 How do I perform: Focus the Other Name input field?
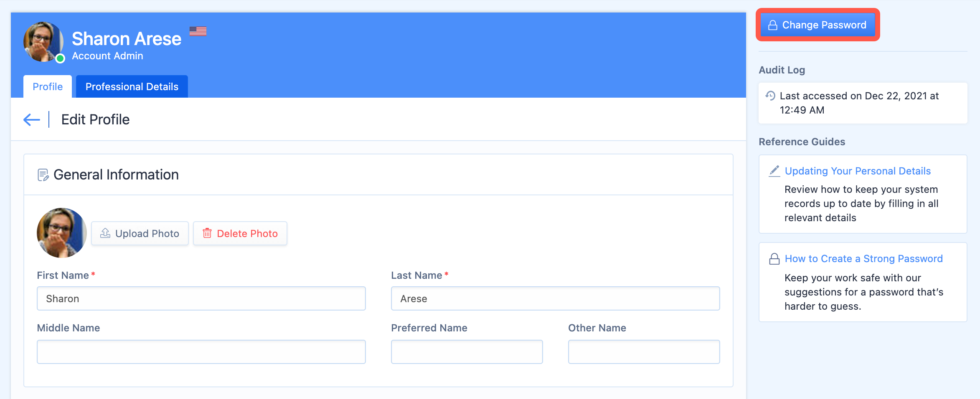[644, 352]
